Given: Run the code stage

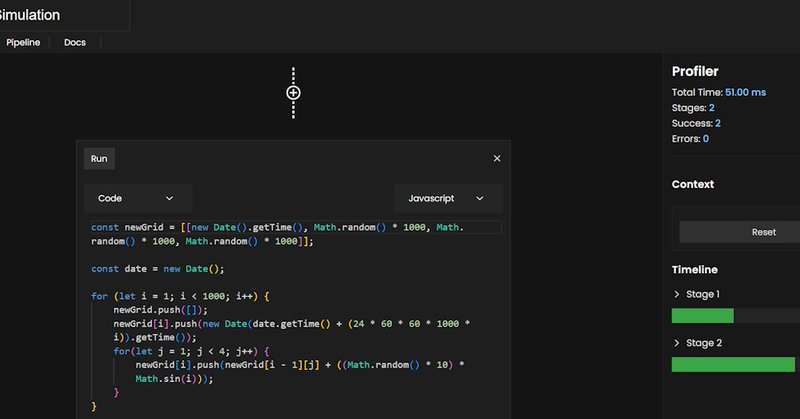Looking at the screenshot, I should pos(99,159).
